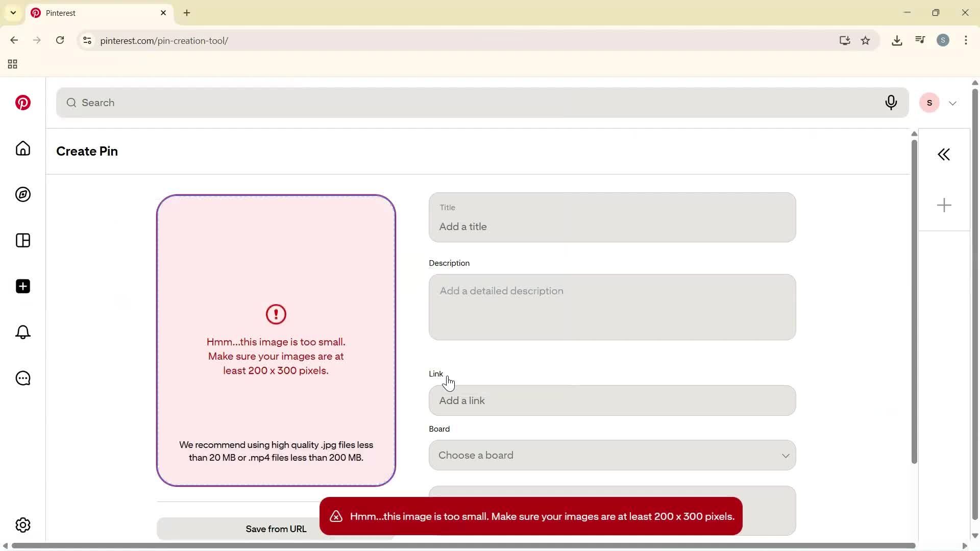This screenshot has width=980, height=551.
Task: Open a new browser tab
Action: click(187, 13)
